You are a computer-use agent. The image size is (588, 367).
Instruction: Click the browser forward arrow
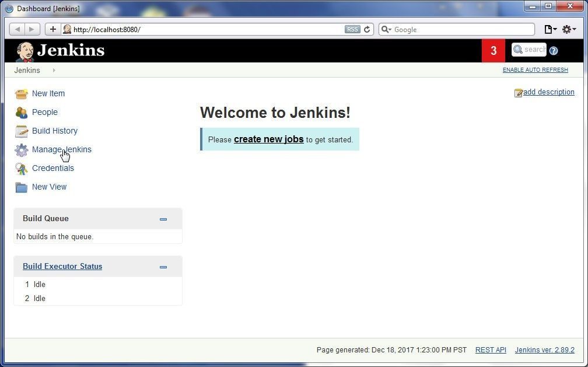point(32,29)
